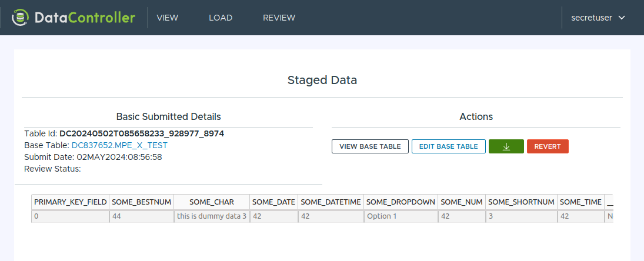
Task: Click the green download arrow button
Action: click(x=506, y=146)
